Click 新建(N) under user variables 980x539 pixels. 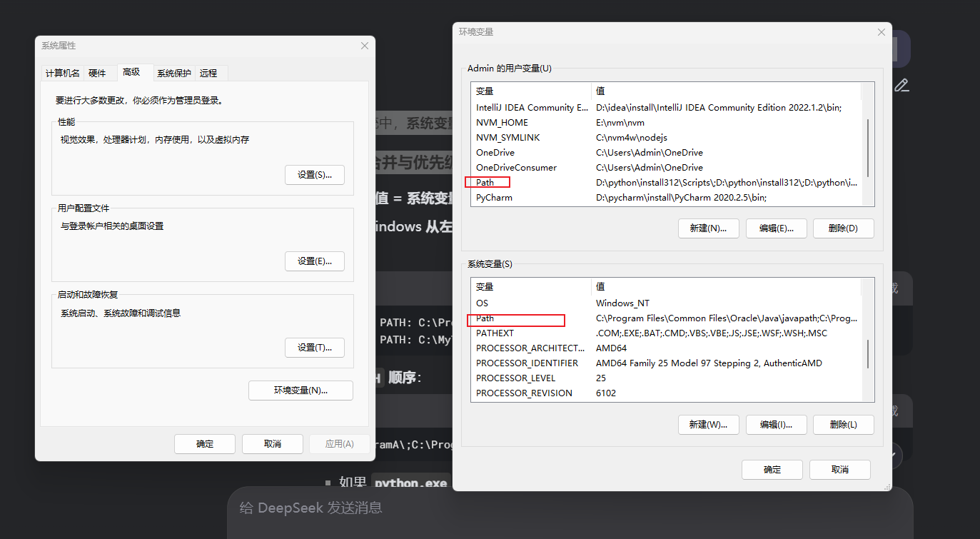pos(708,228)
